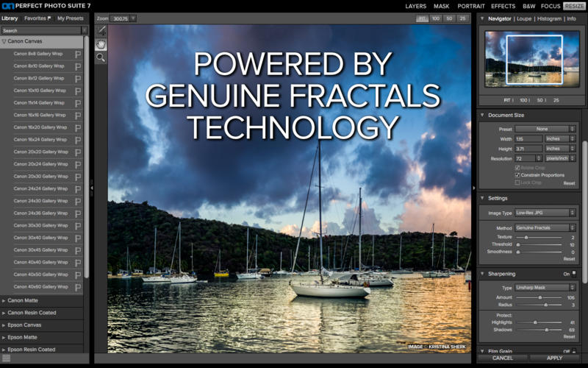588x368 pixels.
Task: Flag Canon 10x10 Gallery Wrap as favorite
Action: (x=78, y=91)
